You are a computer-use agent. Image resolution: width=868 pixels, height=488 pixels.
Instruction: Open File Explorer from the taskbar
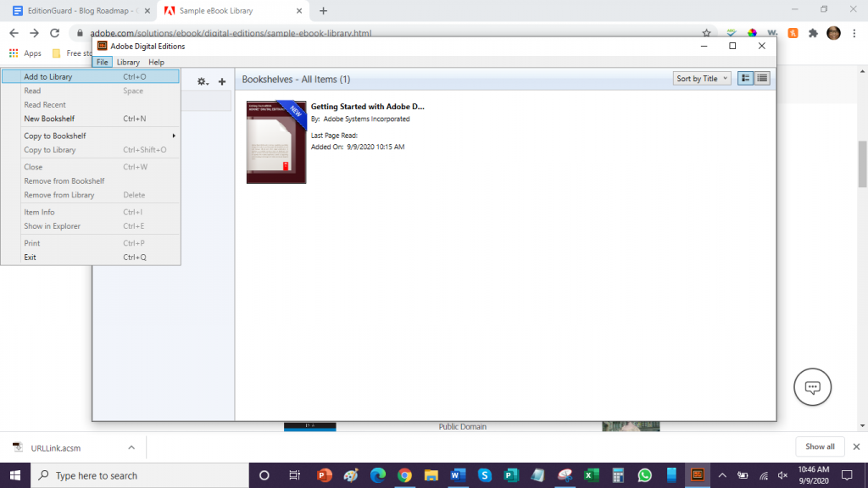point(431,475)
